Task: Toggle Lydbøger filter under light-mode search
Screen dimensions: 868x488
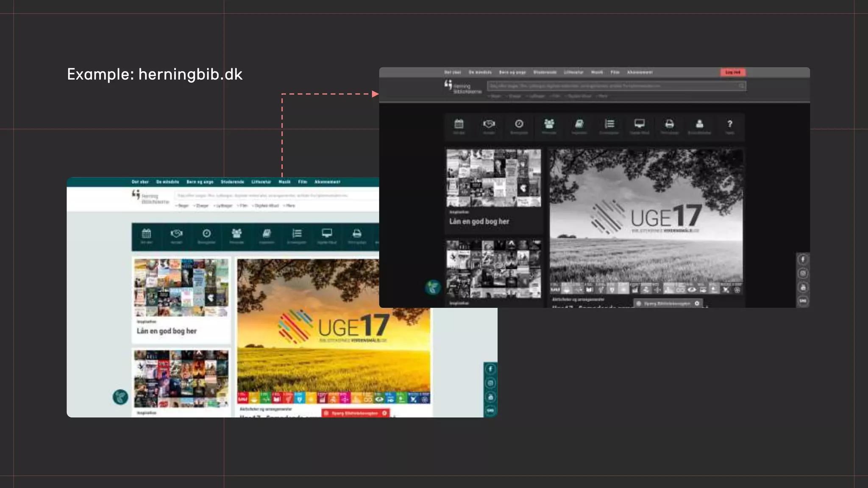Action: [224, 206]
